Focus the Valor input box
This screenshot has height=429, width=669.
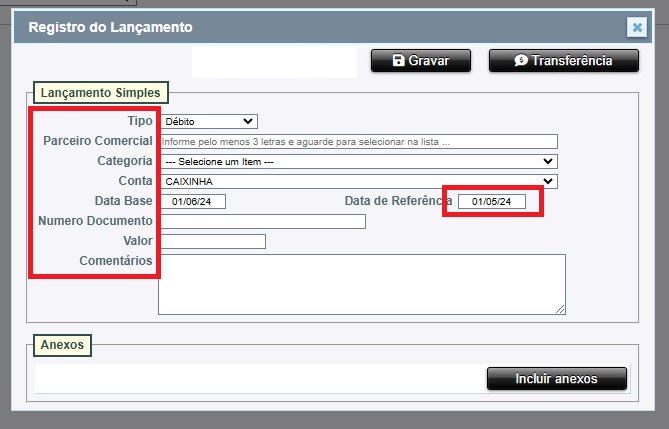(x=212, y=241)
